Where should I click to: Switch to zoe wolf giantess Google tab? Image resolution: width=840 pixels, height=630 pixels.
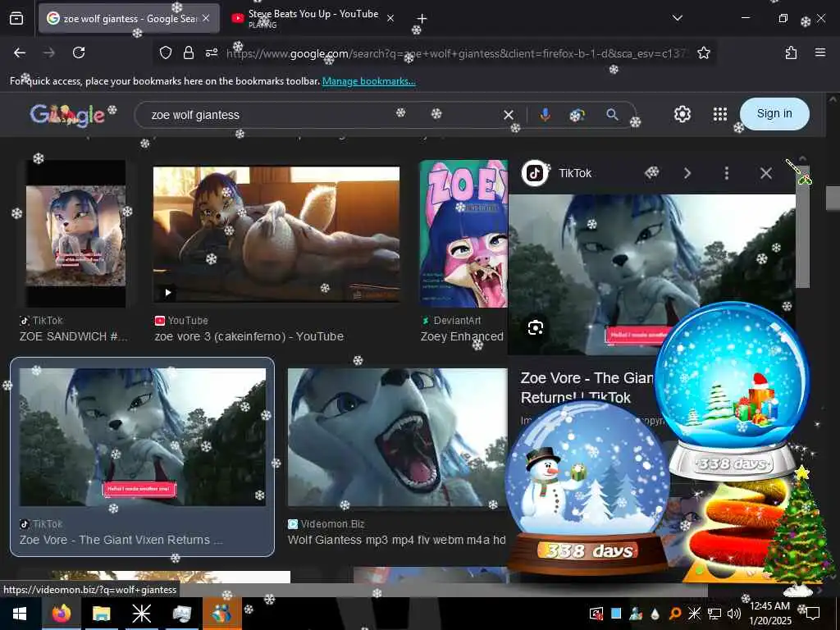point(129,19)
